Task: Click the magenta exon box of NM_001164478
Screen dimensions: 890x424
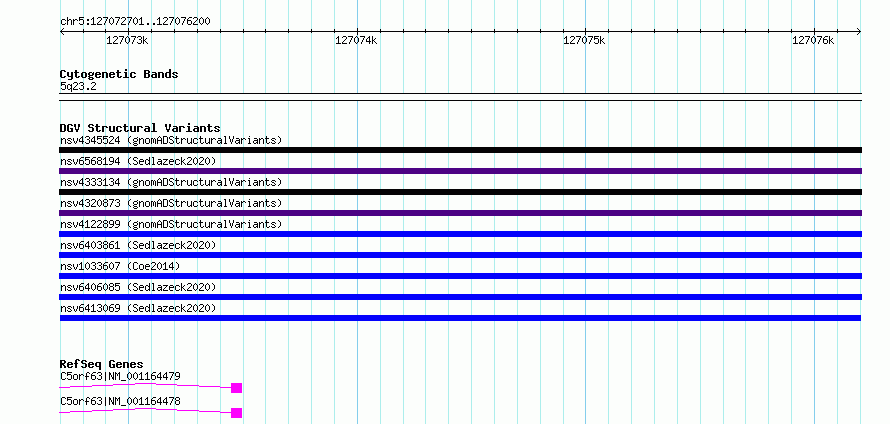Action: click(x=237, y=413)
